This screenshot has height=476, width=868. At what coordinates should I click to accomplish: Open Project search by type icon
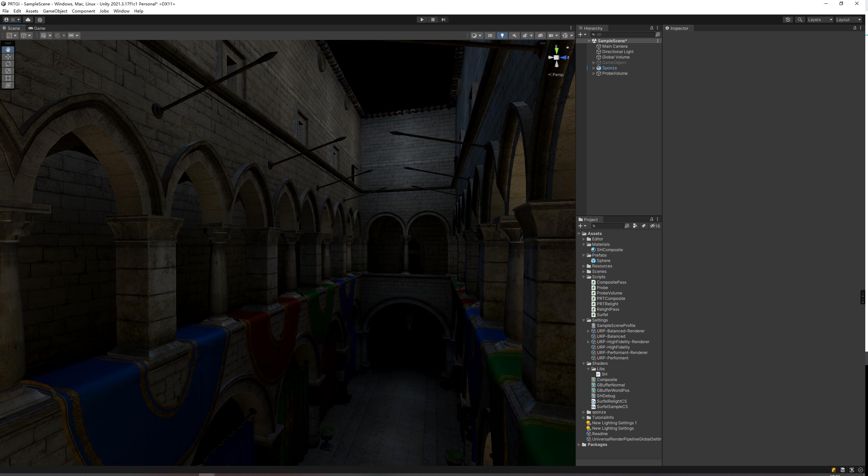635,226
